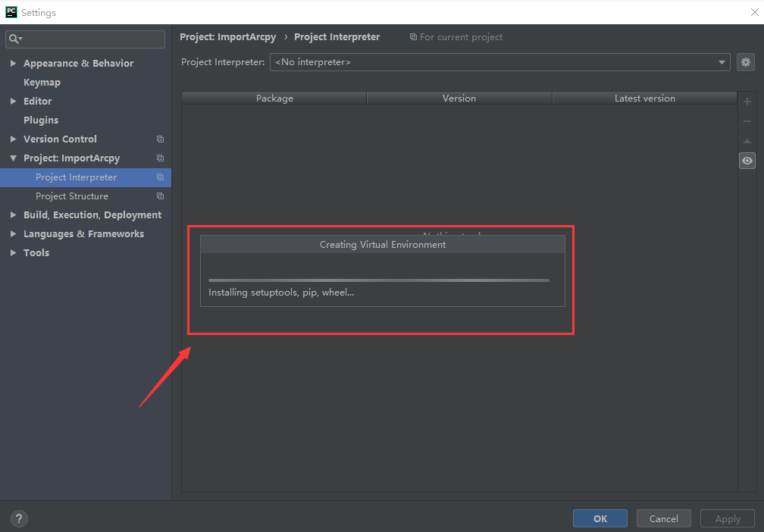Click the interpreter settings gear icon
Viewport: 764px width, 532px height.
pos(746,62)
